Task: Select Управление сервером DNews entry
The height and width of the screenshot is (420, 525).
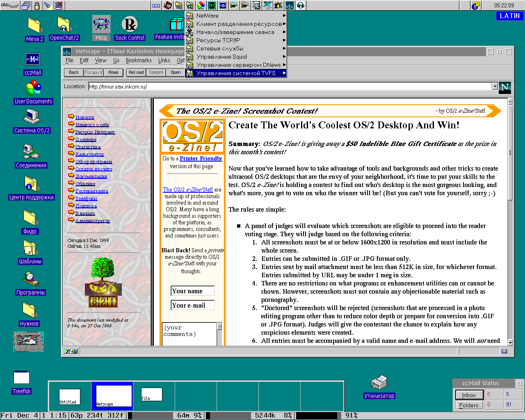Action: click(x=236, y=65)
